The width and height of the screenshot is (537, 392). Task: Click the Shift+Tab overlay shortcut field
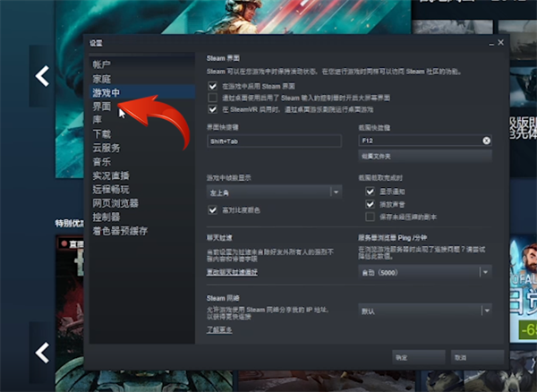(x=274, y=141)
